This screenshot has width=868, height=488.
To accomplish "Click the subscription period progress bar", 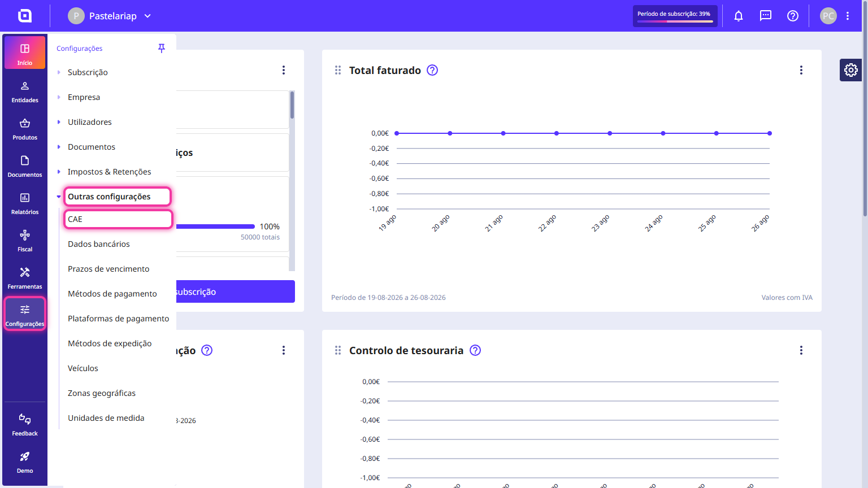I will pos(675,21).
